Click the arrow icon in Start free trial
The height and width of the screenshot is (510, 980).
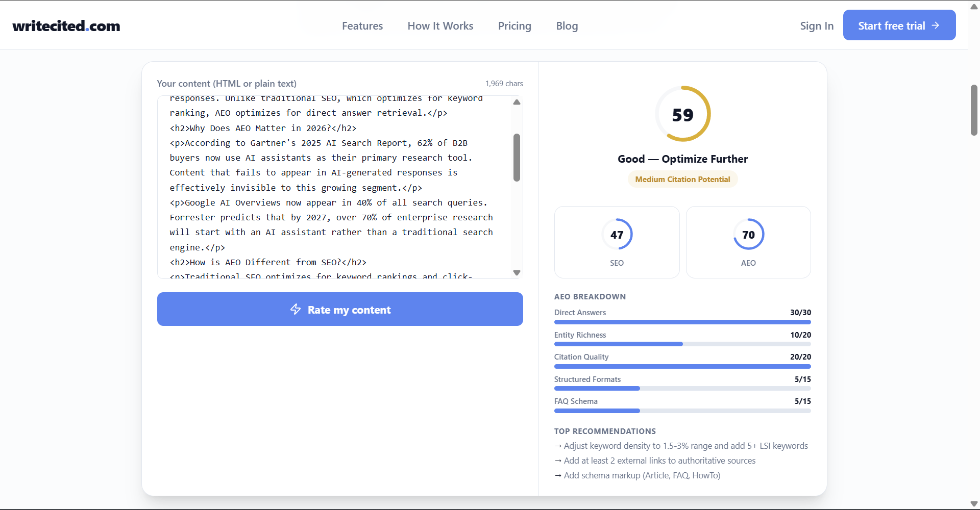point(936,25)
